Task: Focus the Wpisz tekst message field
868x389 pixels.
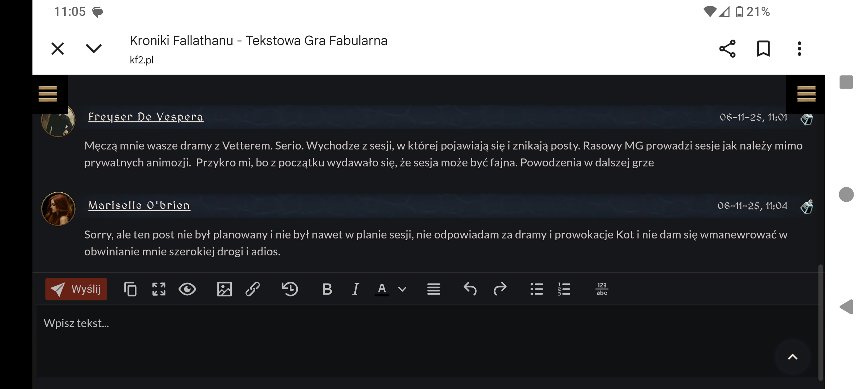Action: (x=397, y=339)
